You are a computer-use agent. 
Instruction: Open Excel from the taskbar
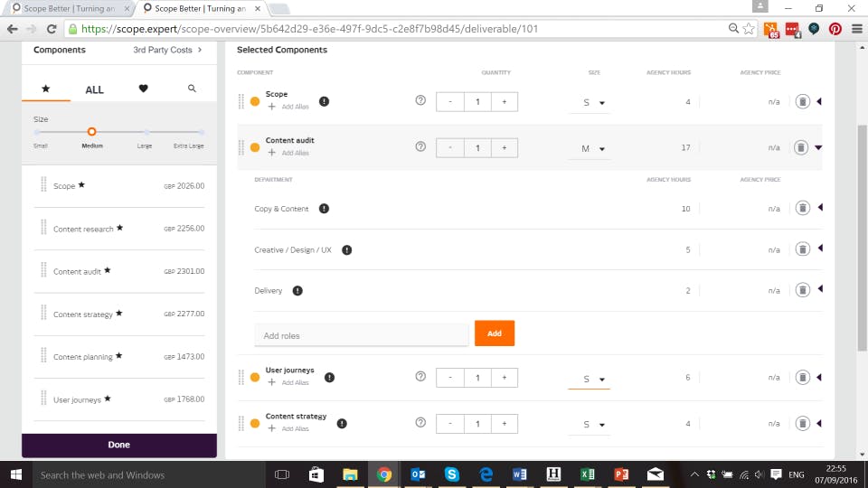588,474
